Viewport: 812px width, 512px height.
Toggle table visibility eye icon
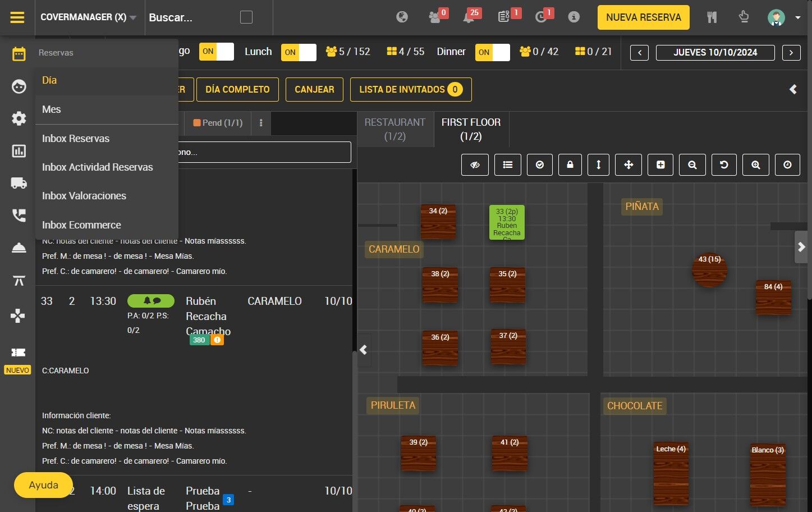click(475, 165)
